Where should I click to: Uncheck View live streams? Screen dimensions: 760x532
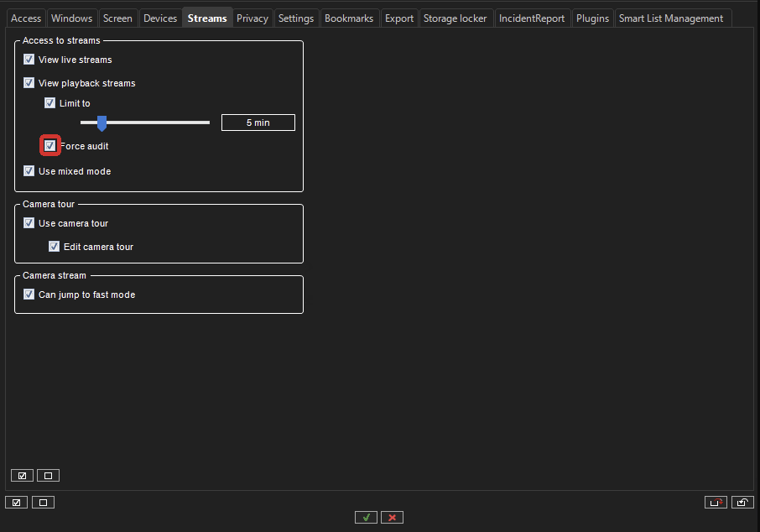29,60
